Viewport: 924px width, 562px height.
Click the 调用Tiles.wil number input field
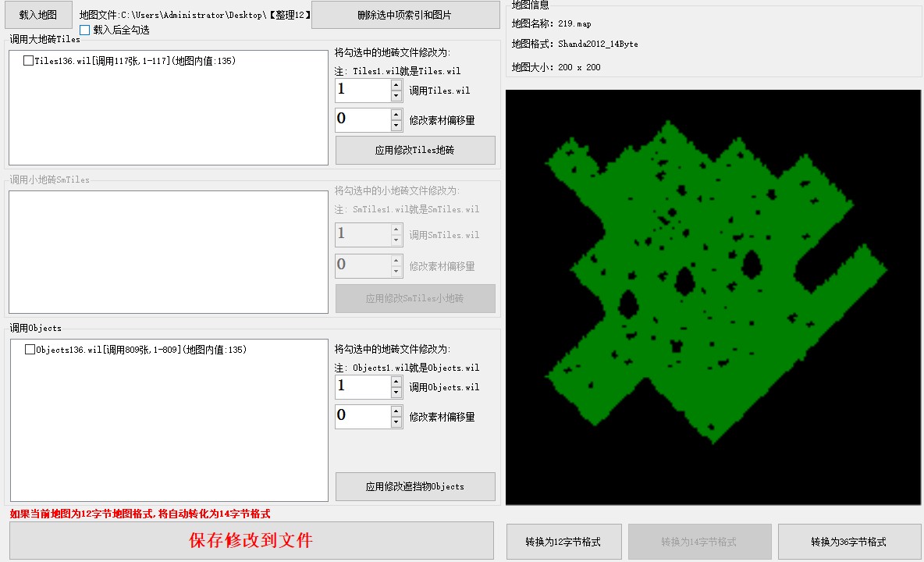(x=362, y=91)
